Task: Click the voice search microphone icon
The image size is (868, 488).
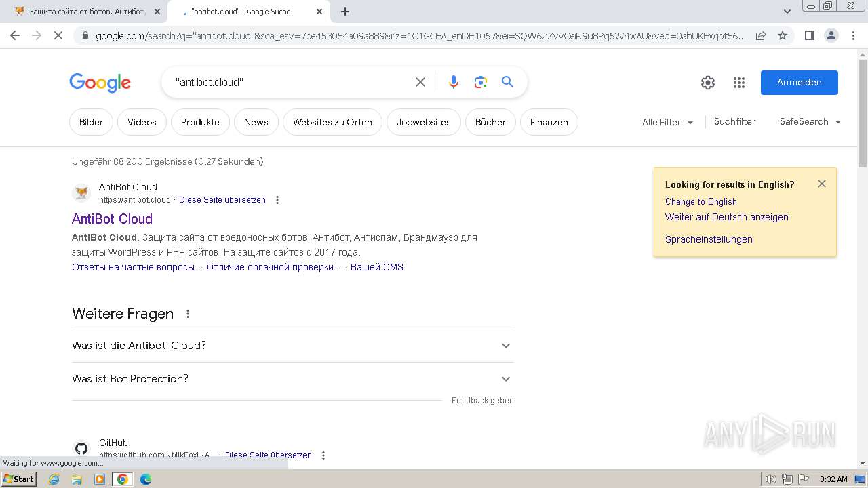Action: 454,82
